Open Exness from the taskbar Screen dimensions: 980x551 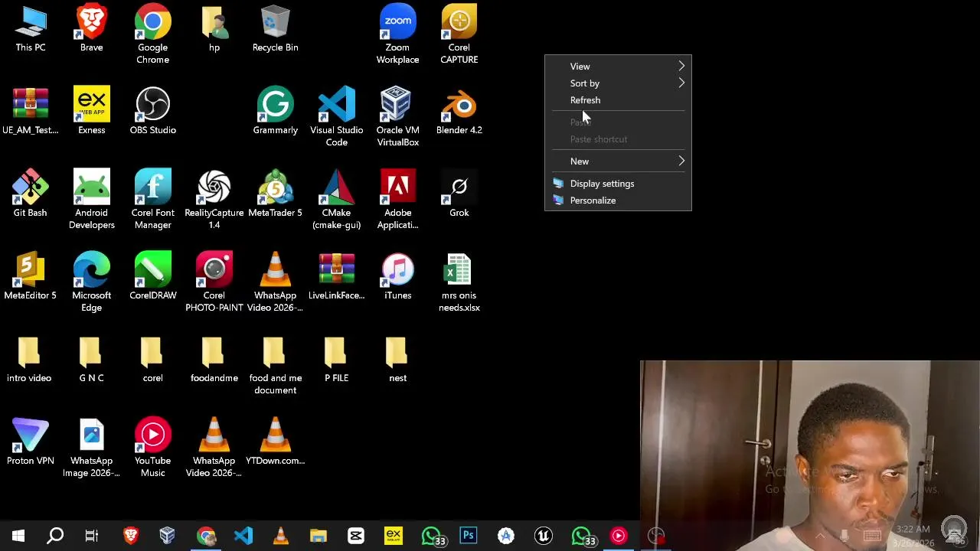[393, 536]
